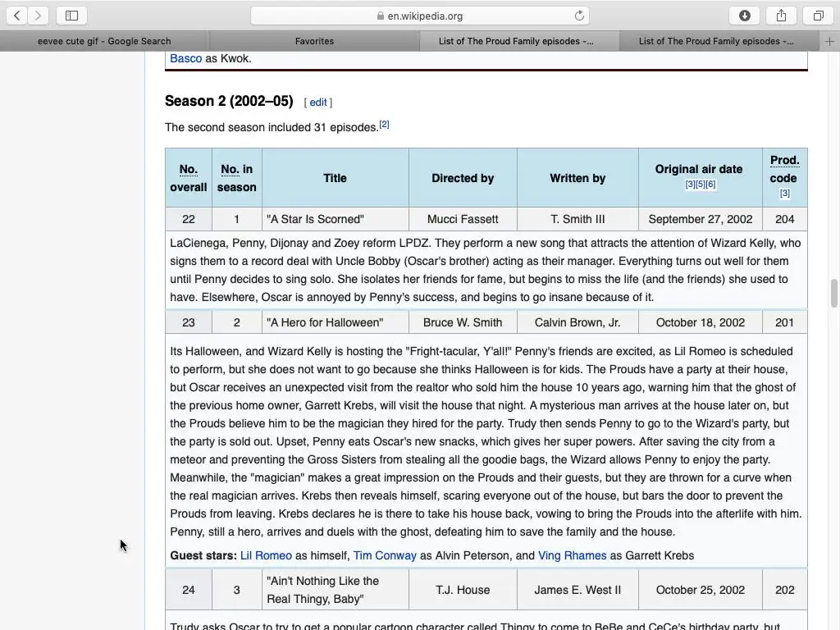This screenshot has height=630, width=840.
Task: Select title "Ain't Nothing Like the Real Thingy, Baby"
Action: (322, 590)
